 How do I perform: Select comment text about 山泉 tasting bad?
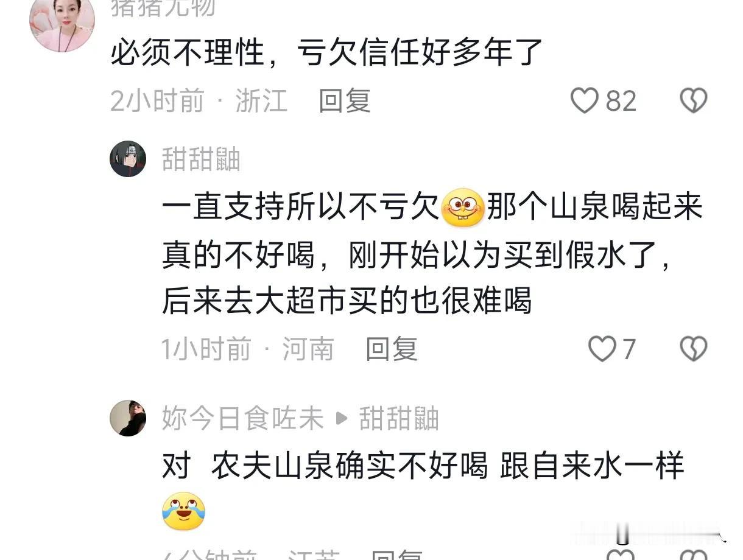click(432, 254)
